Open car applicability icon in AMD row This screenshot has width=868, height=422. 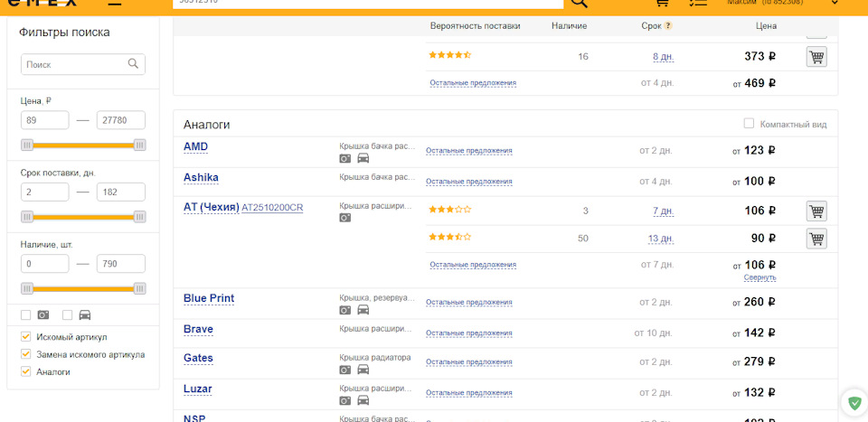pos(363,159)
